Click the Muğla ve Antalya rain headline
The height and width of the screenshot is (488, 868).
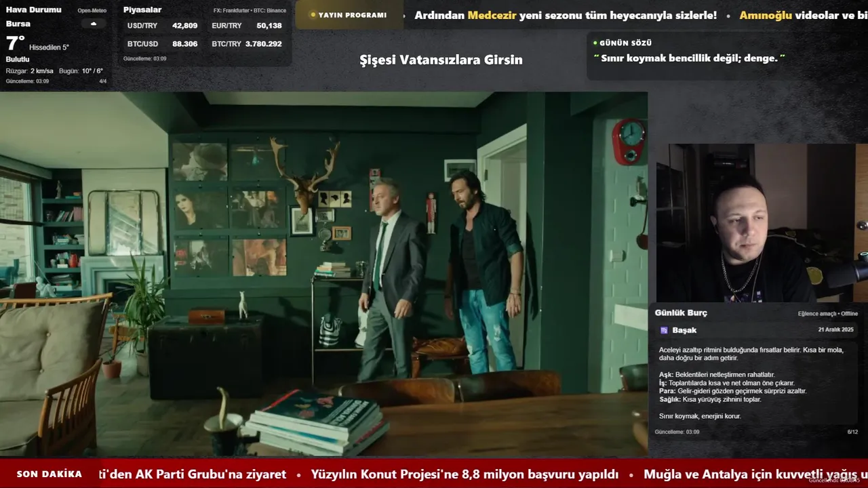755,474
